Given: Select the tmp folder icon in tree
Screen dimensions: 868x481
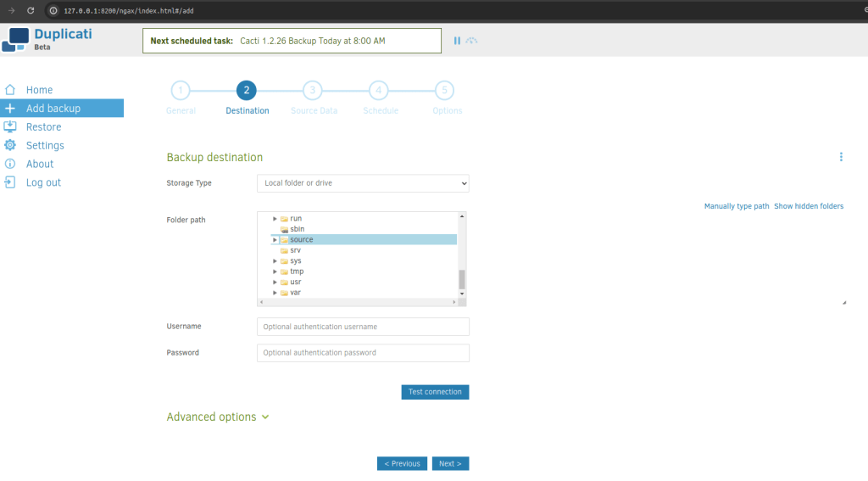Looking at the screenshot, I should click(285, 271).
